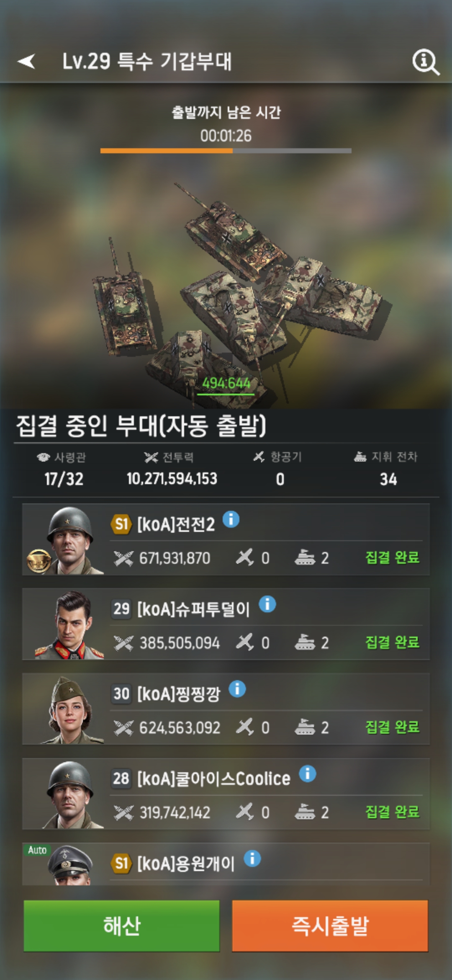Image resolution: width=452 pixels, height=980 pixels.
Task: Tap the 494:644 coordinate link
Action: point(226,383)
